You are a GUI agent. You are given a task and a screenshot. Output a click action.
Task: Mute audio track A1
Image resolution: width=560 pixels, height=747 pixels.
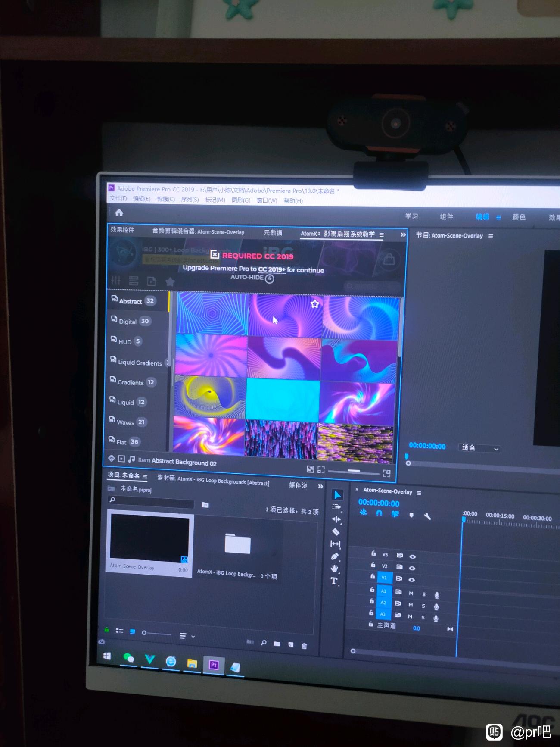411,594
